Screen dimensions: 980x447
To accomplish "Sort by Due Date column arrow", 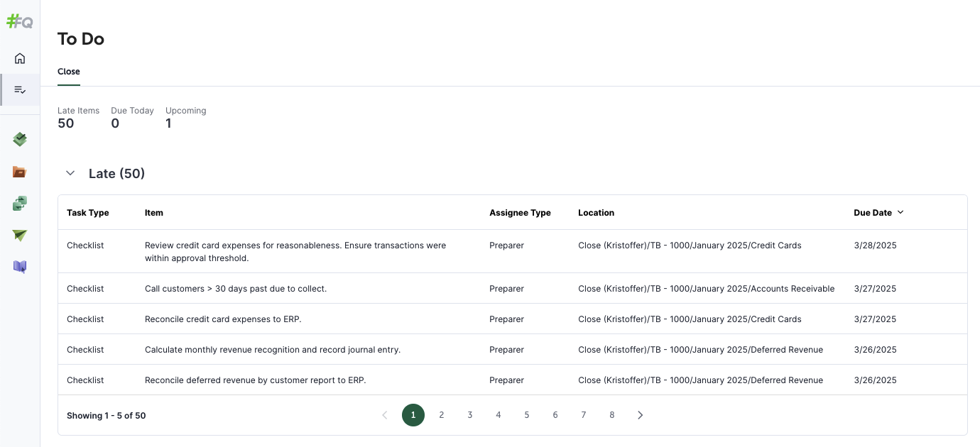I will point(900,212).
